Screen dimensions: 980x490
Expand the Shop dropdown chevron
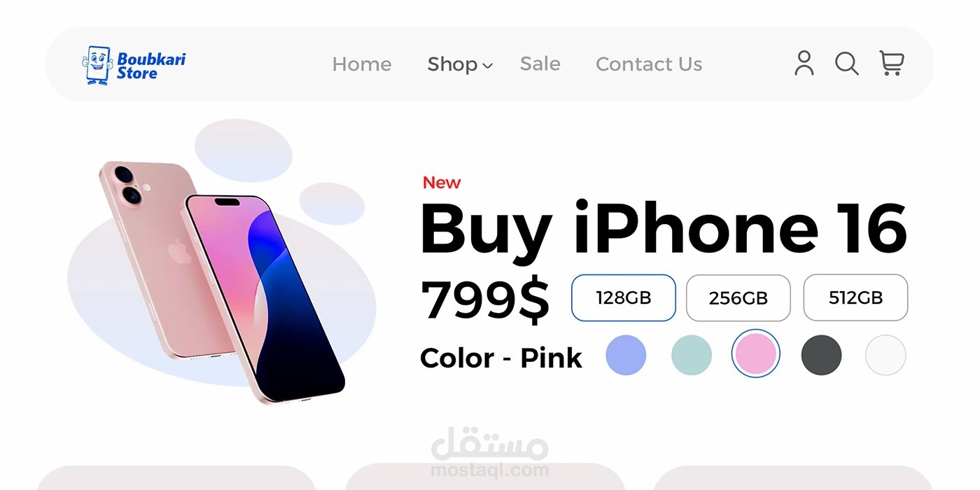488,66
